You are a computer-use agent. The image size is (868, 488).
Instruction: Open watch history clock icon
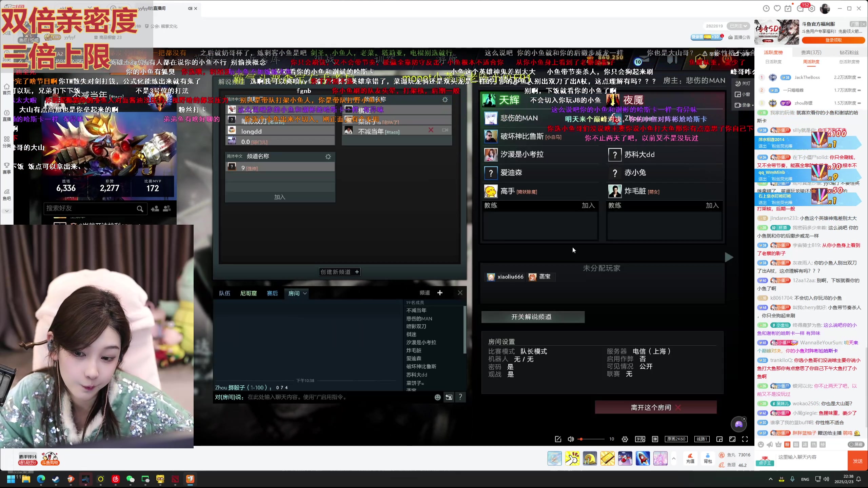point(766,8)
